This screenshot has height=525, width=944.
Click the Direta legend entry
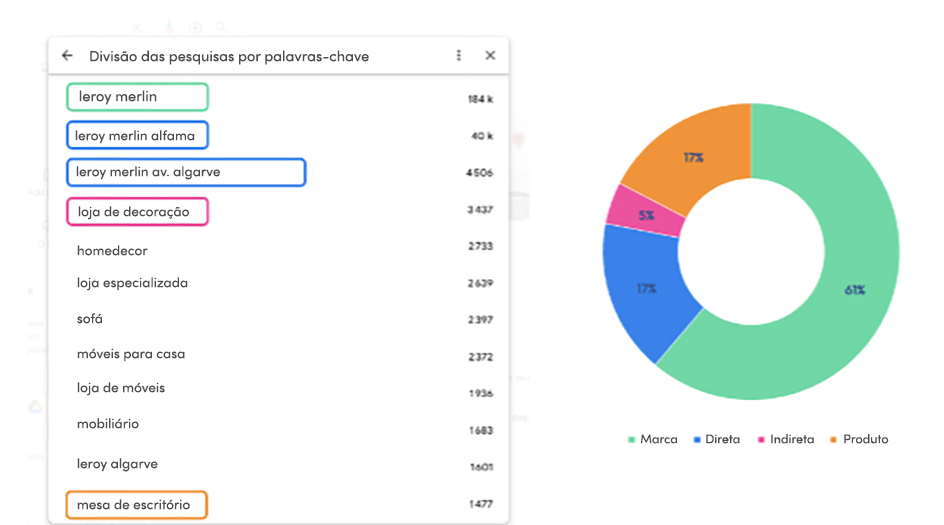click(x=716, y=440)
